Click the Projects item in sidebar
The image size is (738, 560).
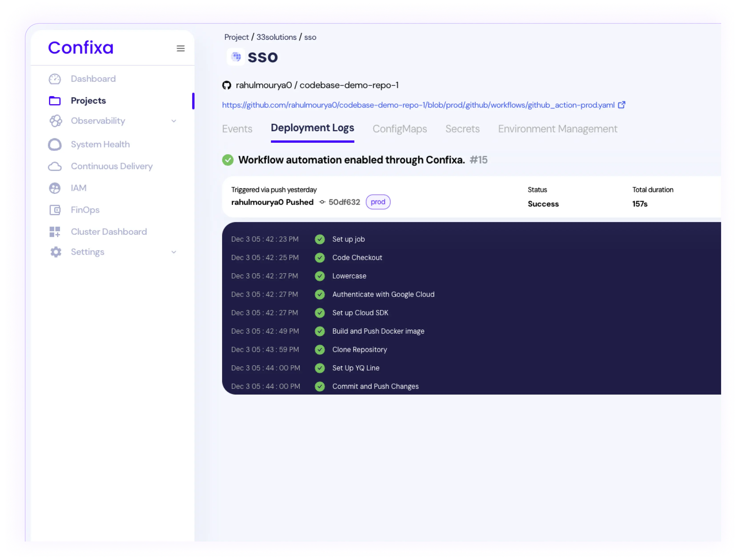pos(88,100)
